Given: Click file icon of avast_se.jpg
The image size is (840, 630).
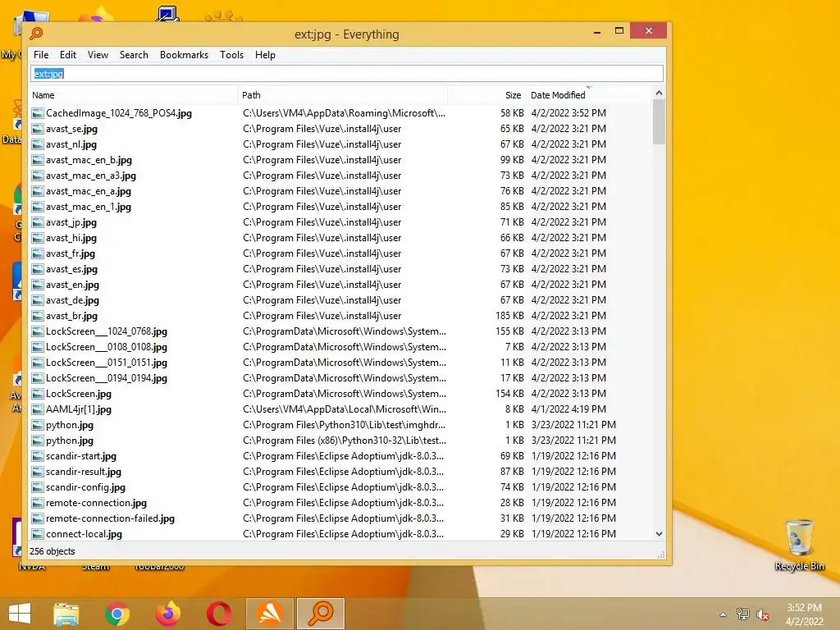Looking at the screenshot, I should (x=37, y=129).
